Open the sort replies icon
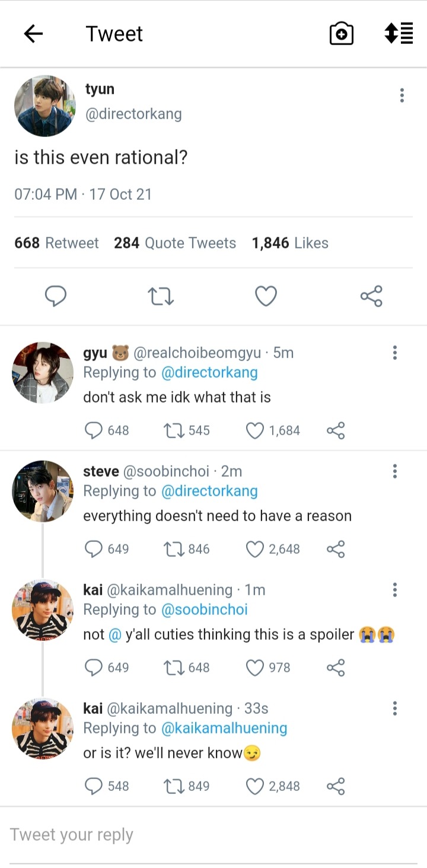 click(x=399, y=33)
